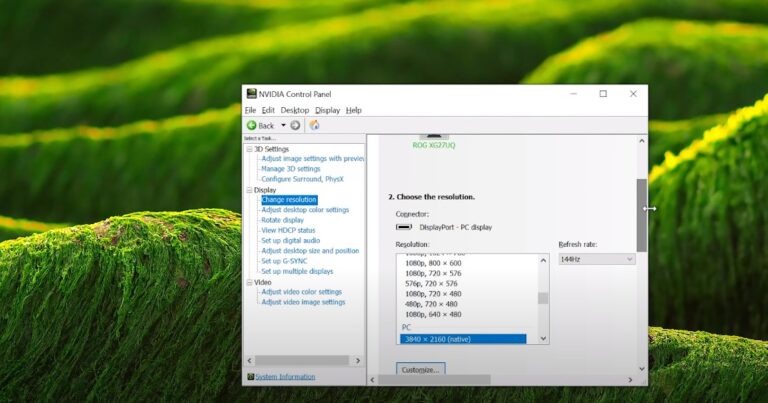Collapse the Video tree node
768x403 pixels.
pos(248,282)
